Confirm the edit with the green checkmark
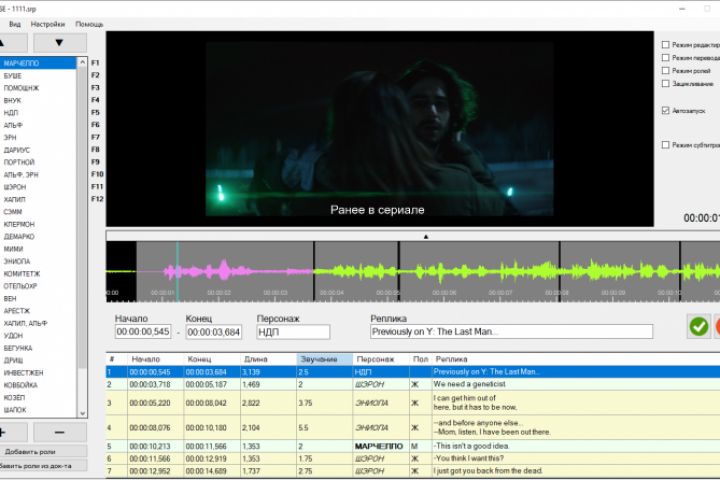 698,326
